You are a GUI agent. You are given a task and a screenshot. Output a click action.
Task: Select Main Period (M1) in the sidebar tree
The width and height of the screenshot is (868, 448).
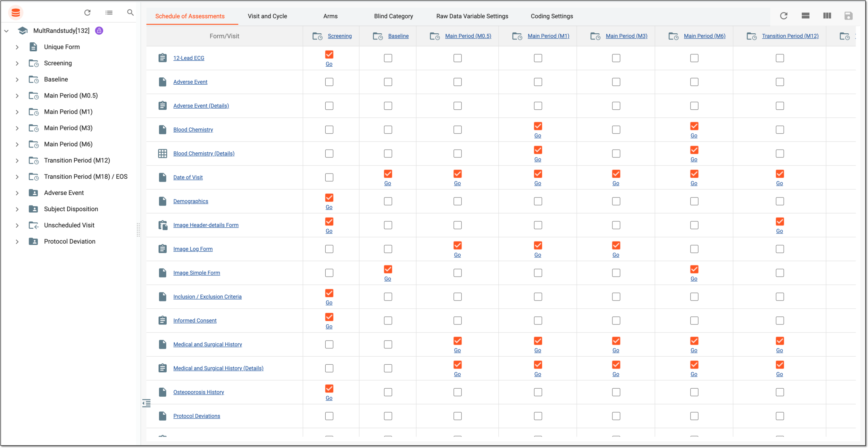(x=68, y=112)
